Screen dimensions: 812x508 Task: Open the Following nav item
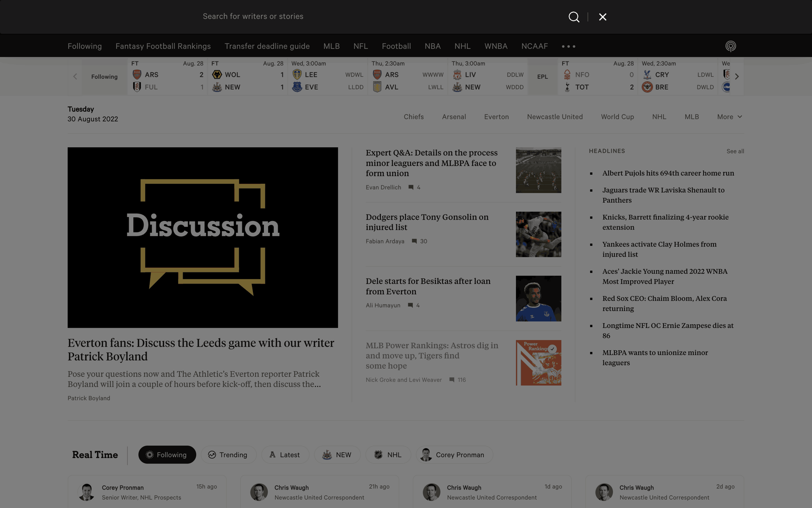coord(85,46)
